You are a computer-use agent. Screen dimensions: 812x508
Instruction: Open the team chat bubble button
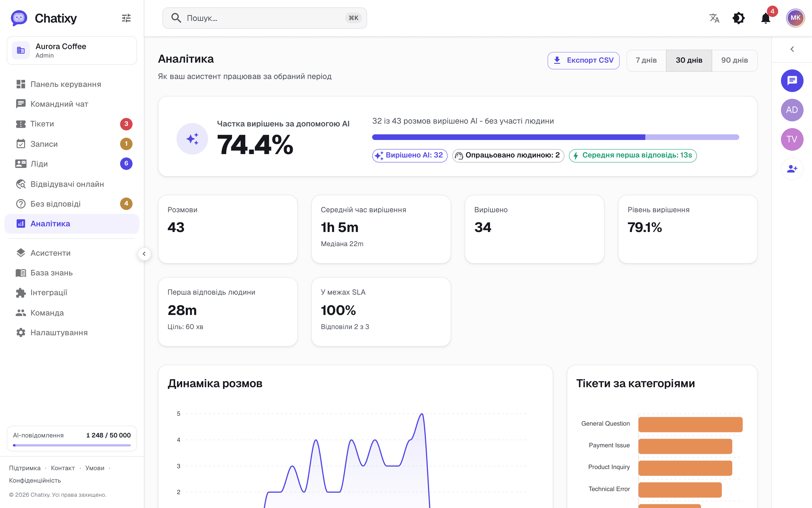[792, 81]
